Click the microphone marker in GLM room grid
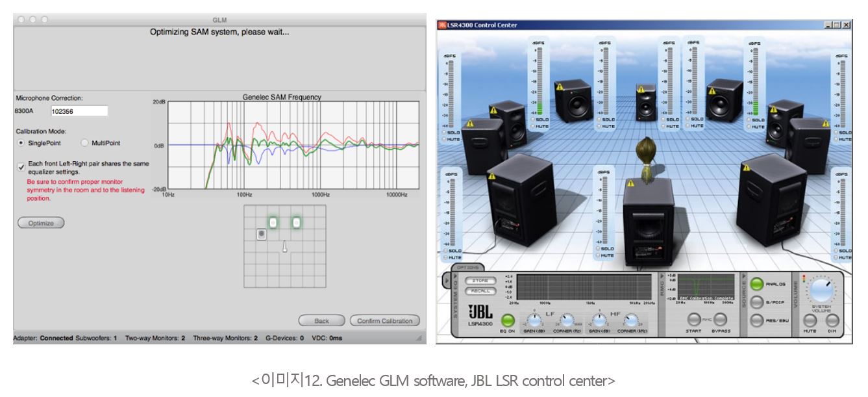 point(284,246)
